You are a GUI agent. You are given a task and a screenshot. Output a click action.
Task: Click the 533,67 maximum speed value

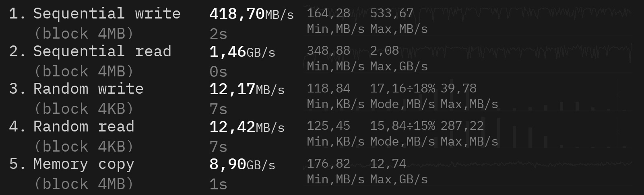pos(391,13)
